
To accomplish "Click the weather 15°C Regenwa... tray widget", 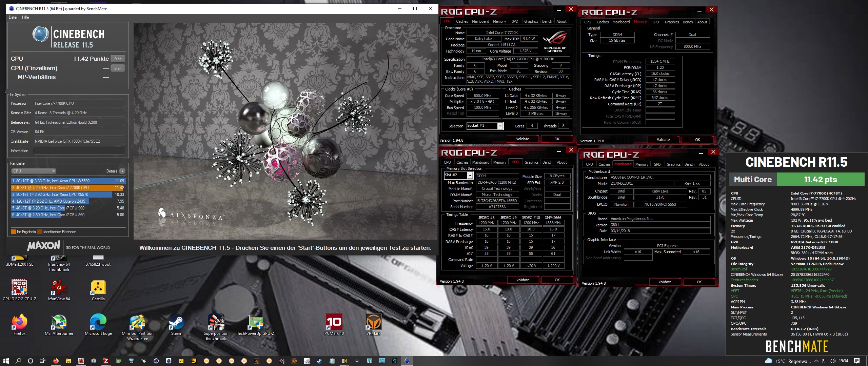I will click(788, 361).
